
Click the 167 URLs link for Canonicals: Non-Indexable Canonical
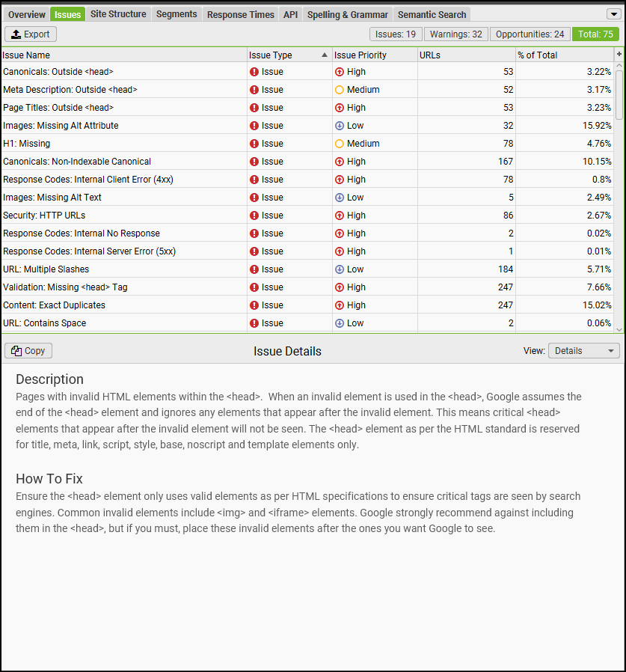point(505,161)
